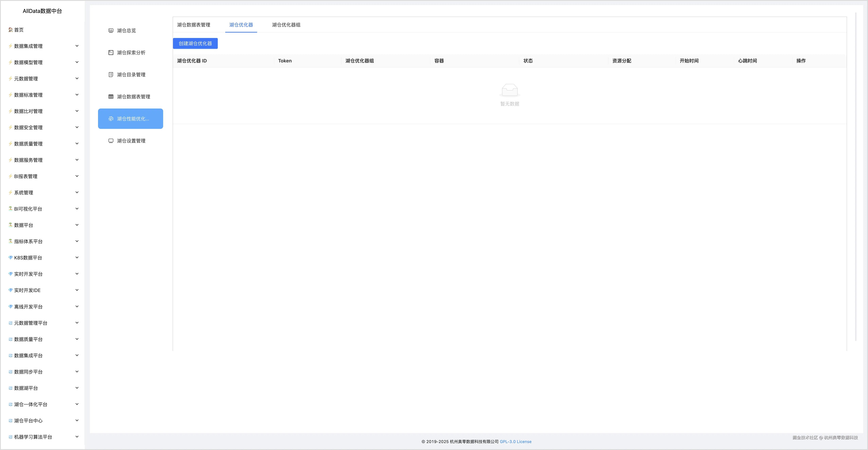Open the 机器学习算法平台 dropdown arrow

[x=77, y=437]
